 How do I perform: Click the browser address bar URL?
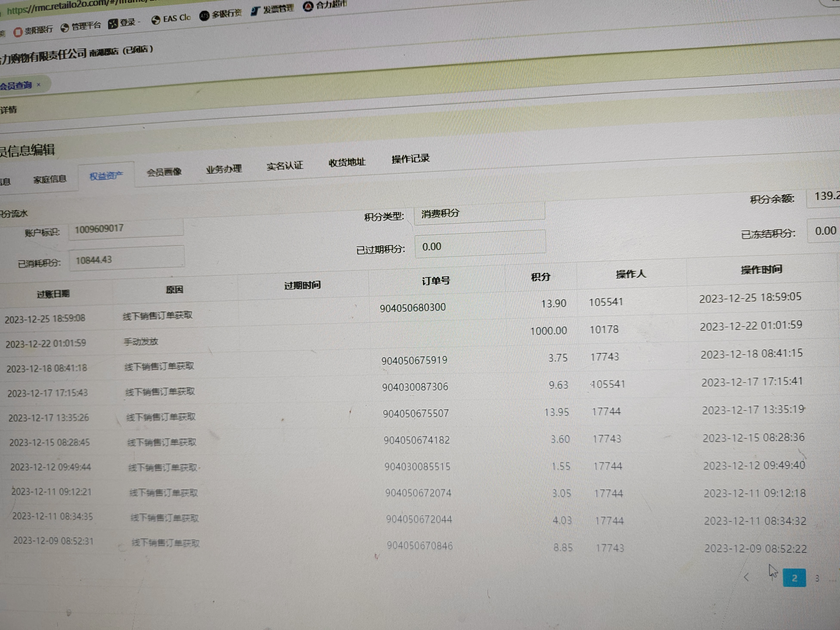76,6
